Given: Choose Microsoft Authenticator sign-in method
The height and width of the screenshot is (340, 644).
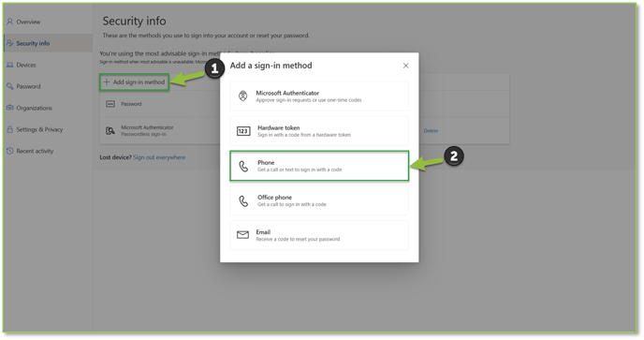Looking at the screenshot, I should (319, 96).
